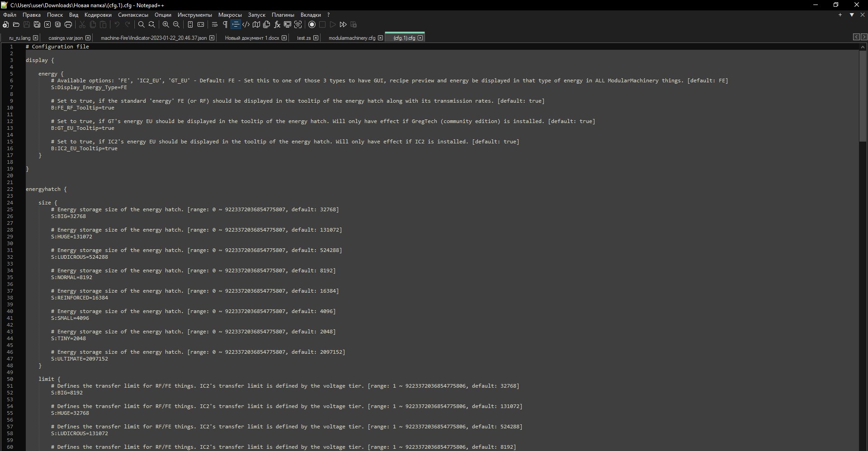Image resolution: width=868 pixels, height=451 pixels.
Task: Click Run Macro Multiple Times icon
Action: [x=343, y=24]
